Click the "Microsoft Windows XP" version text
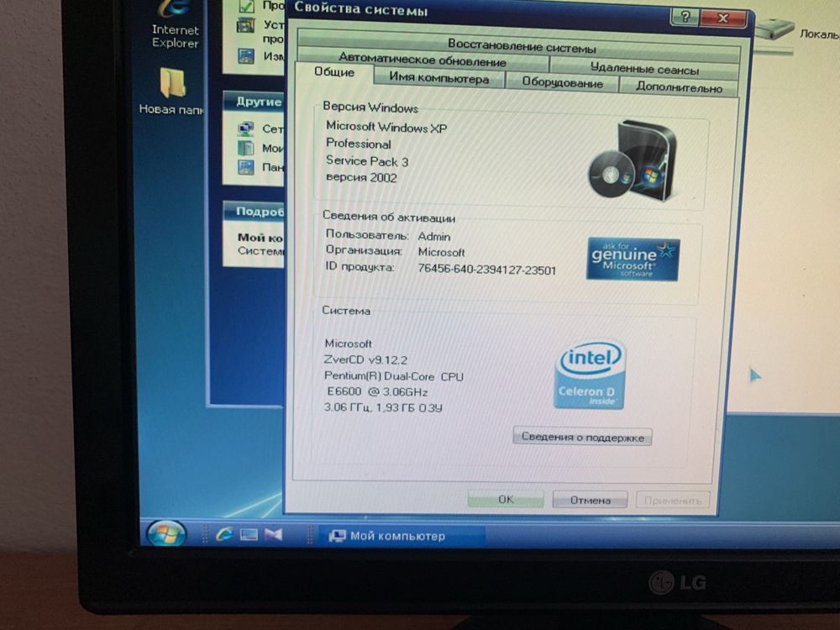840x630 pixels. click(x=386, y=127)
